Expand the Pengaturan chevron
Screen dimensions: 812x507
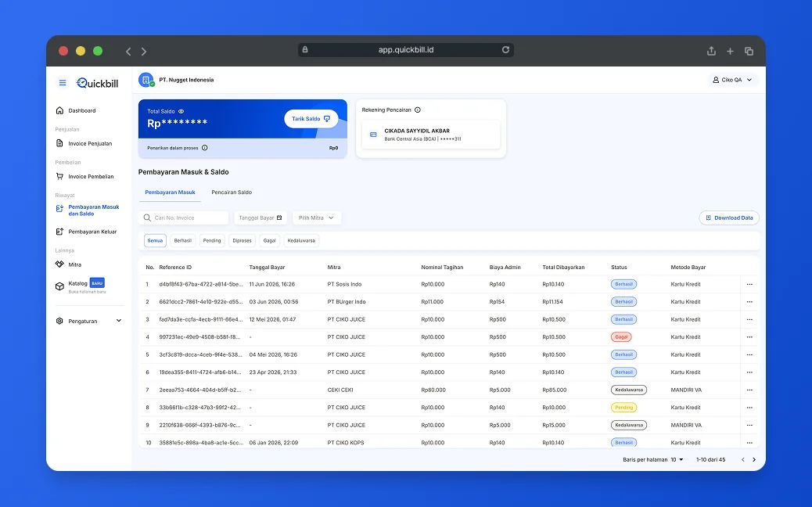(x=119, y=321)
